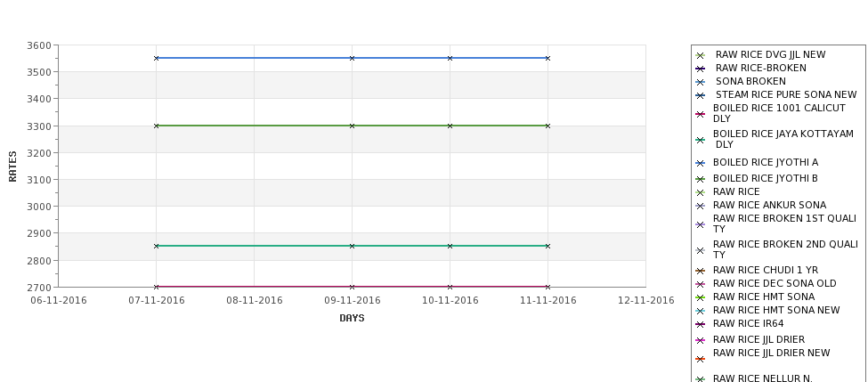Select the RAW RICE DEC SONA OLD label
Screen dimensions: 868x382
click(x=775, y=283)
